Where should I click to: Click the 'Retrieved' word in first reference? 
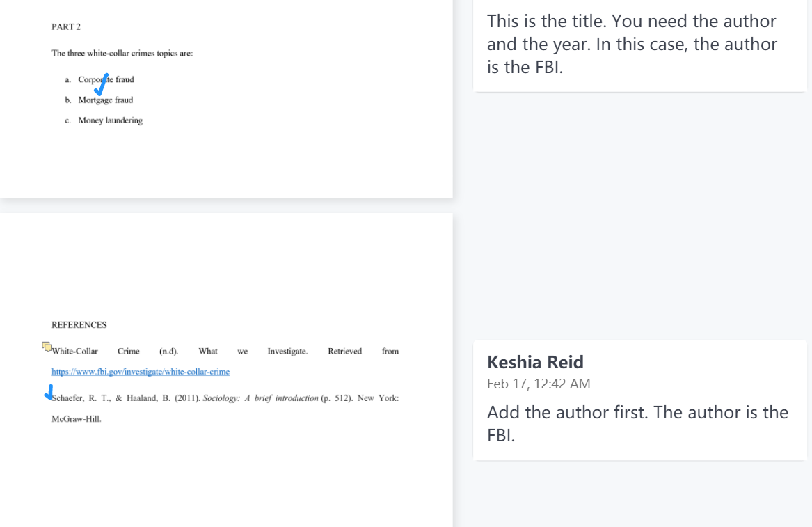345,352
